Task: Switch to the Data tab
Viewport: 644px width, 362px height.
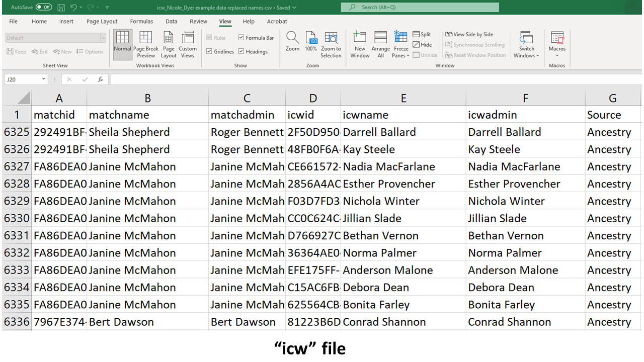Action: click(171, 22)
